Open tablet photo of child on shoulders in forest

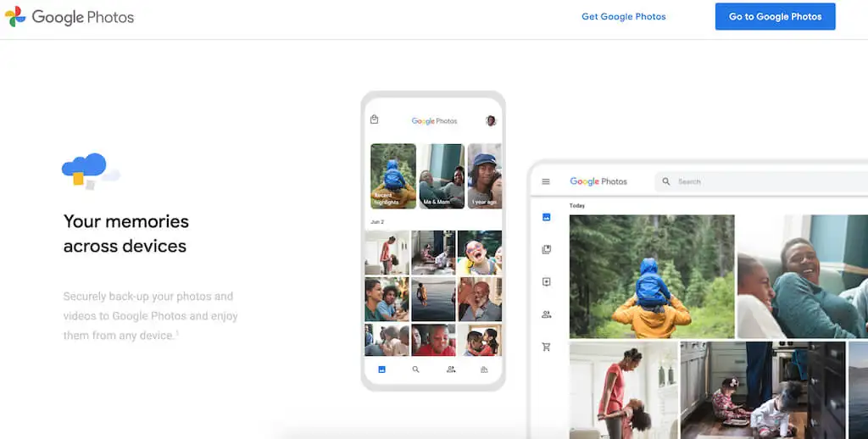652,276
